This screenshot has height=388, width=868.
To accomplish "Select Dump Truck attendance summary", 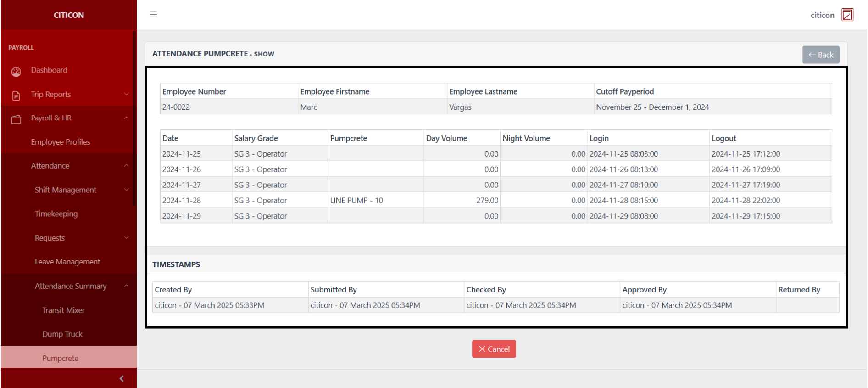I will coord(62,334).
